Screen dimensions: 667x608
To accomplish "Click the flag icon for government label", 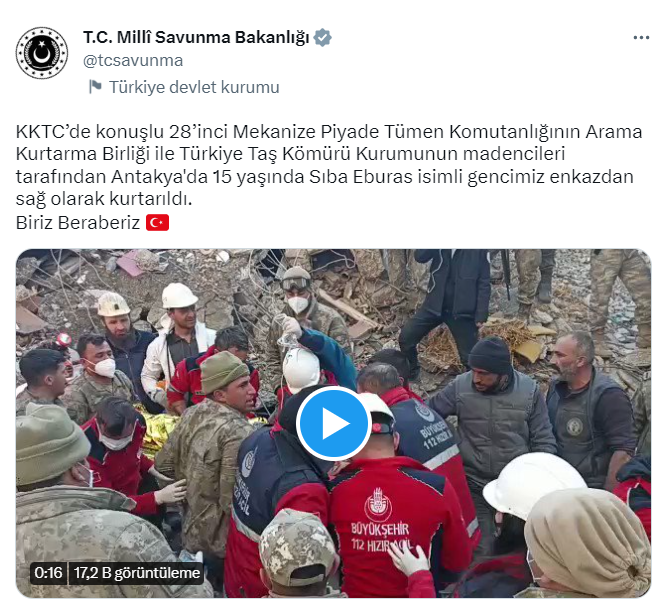I will [x=95, y=87].
